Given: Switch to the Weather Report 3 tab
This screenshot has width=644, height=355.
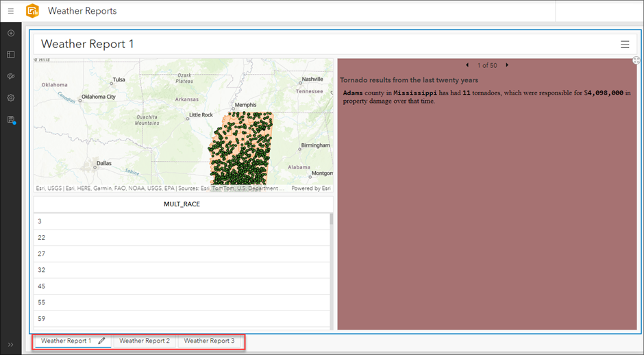Looking at the screenshot, I should [209, 341].
